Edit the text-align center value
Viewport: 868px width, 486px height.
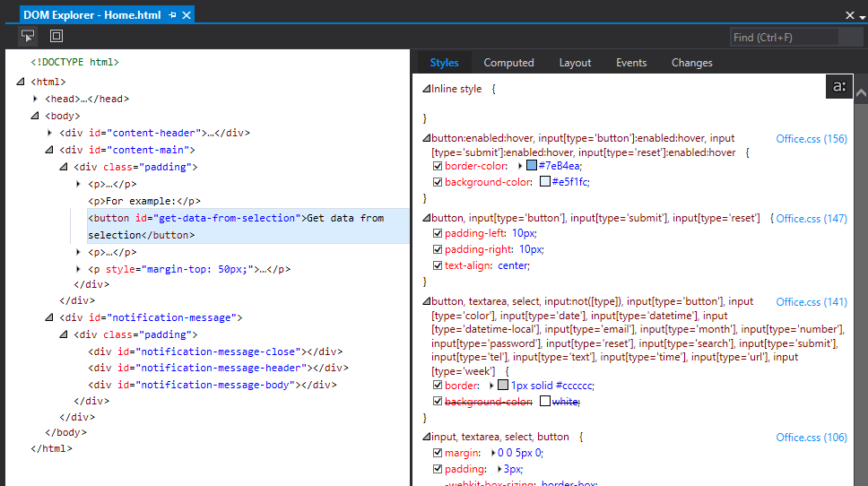pyautogui.click(x=513, y=265)
